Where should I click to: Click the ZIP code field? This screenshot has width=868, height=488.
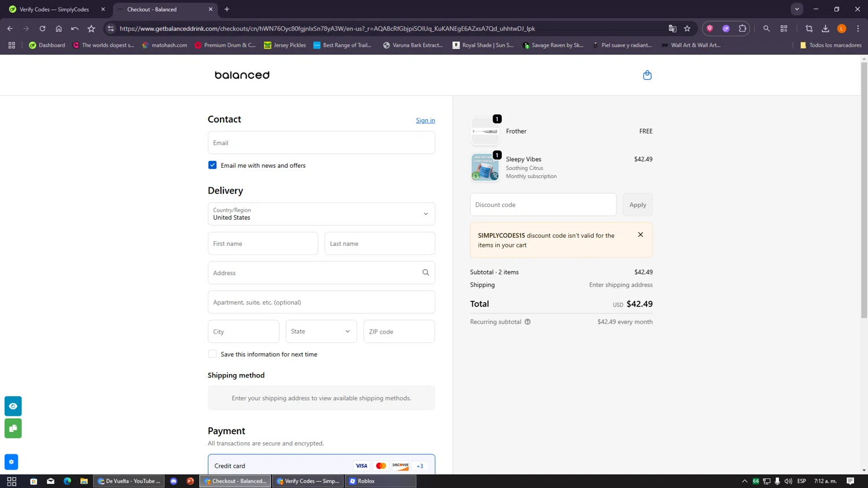click(399, 331)
